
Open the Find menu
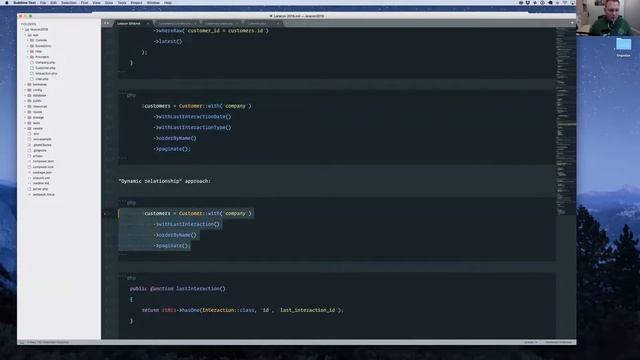pos(84,2)
